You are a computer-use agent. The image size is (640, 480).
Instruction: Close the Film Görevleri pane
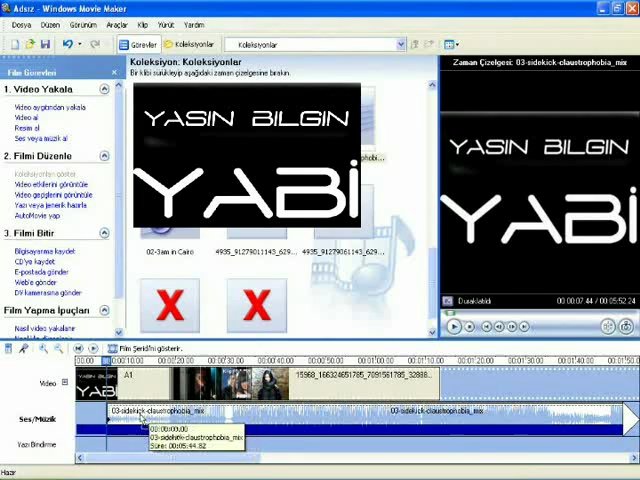pos(114,72)
